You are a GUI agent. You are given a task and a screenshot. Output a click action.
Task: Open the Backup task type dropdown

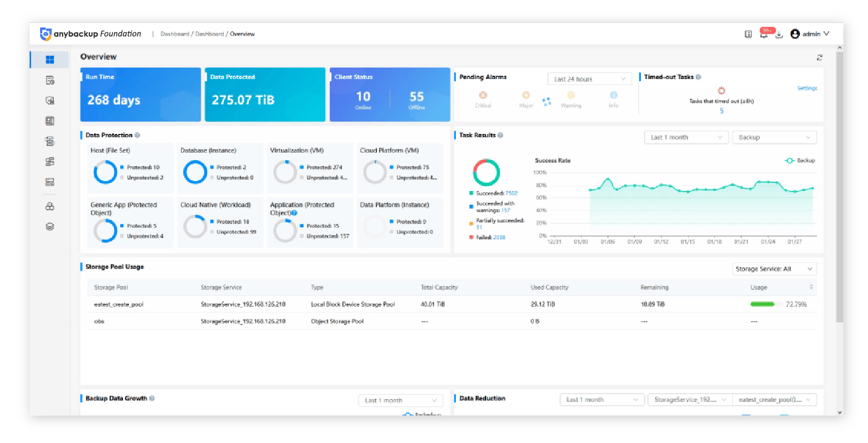[774, 137]
